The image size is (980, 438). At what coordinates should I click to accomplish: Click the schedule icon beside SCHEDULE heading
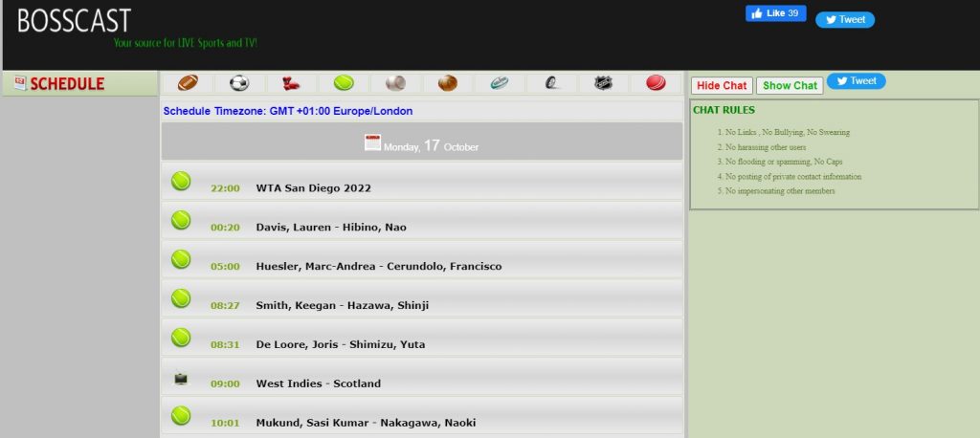point(20,83)
